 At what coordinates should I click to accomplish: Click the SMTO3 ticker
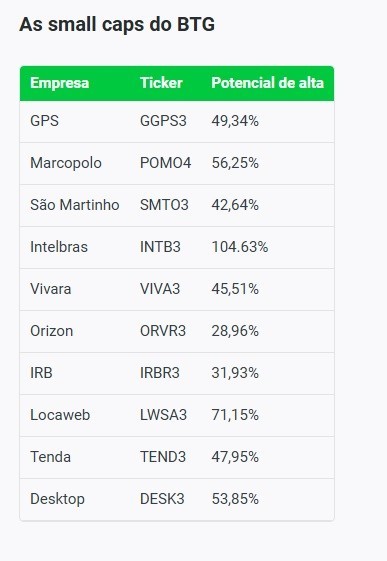pos(164,205)
